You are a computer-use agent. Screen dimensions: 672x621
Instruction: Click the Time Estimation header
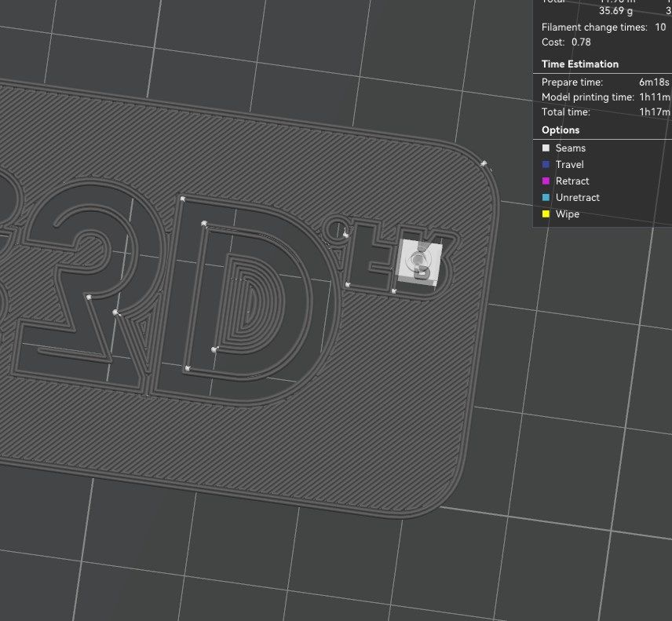580,64
